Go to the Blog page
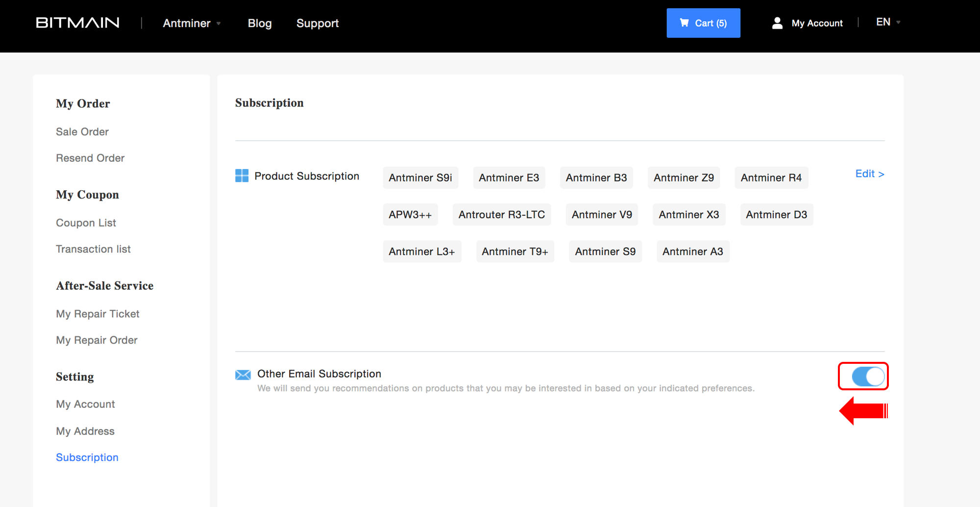Image resolution: width=980 pixels, height=507 pixels. pyautogui.click(x=260, y=23)
